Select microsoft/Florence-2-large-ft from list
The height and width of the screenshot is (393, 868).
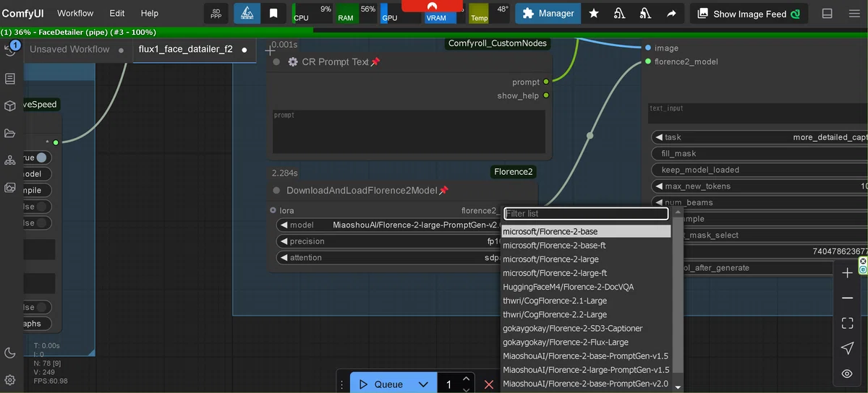click(587, 273)
